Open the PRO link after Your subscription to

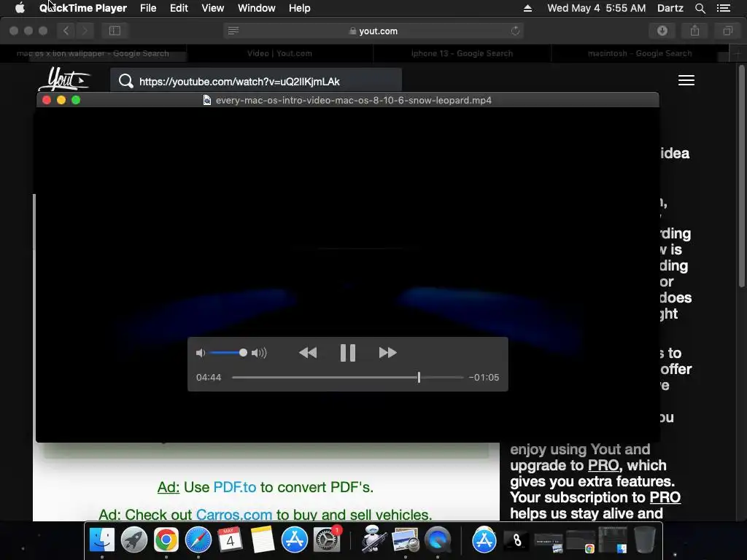point(665,497)
